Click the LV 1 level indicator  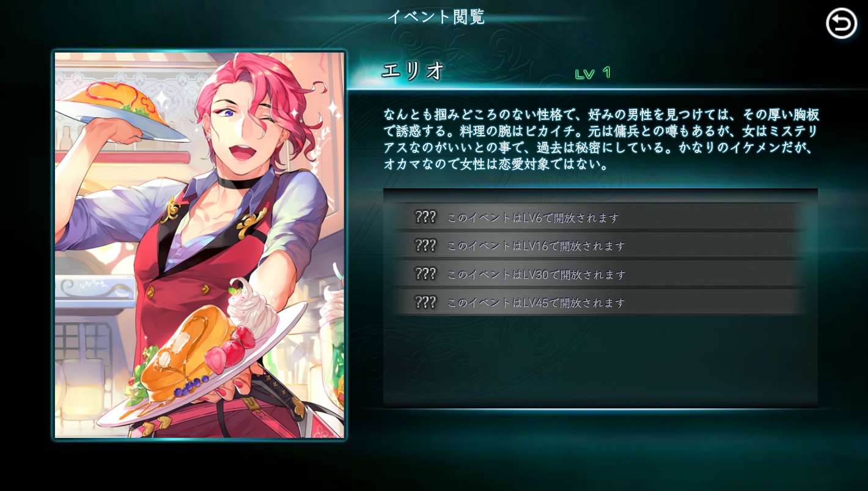(593, 73)
